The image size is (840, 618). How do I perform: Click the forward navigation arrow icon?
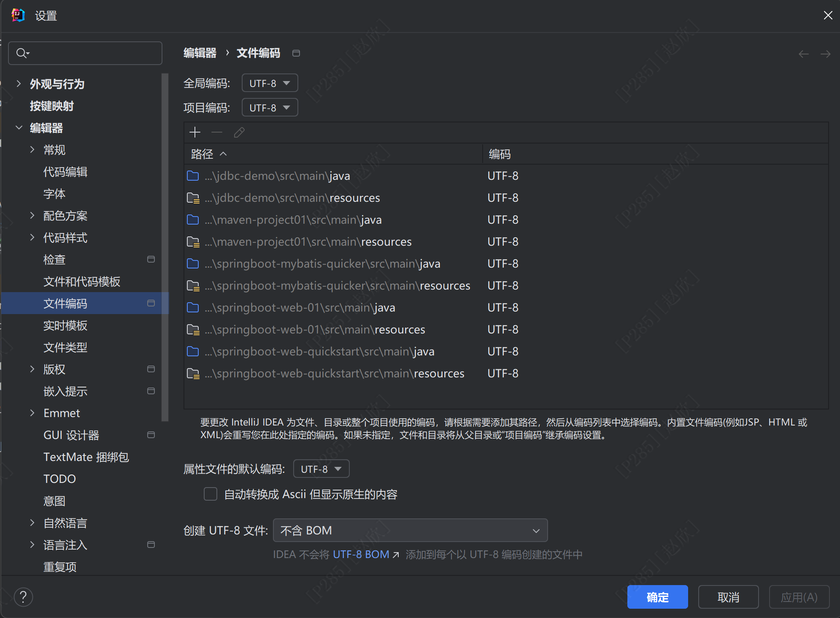825,54
